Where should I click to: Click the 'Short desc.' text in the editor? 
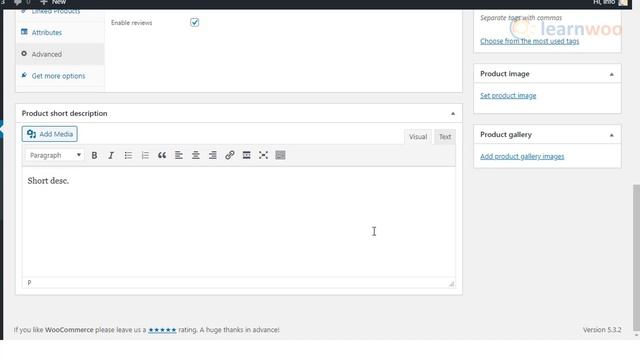(48, 181)
